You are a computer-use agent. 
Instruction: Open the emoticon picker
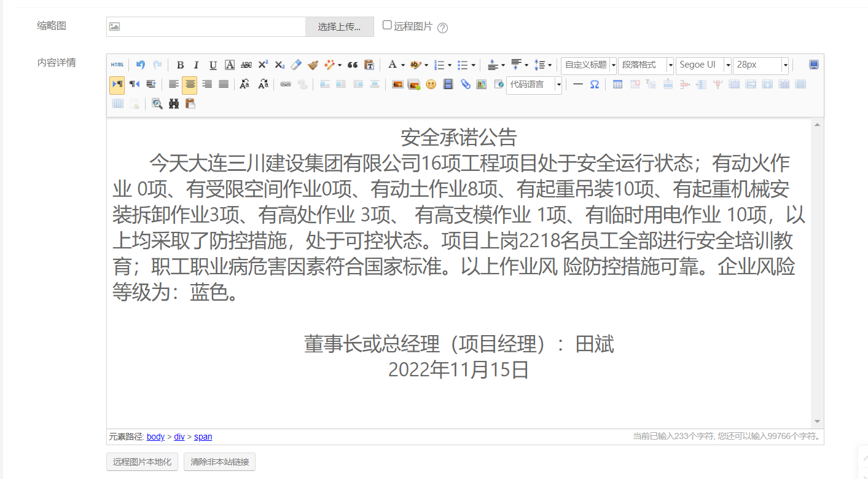click(x=431, y=84)
